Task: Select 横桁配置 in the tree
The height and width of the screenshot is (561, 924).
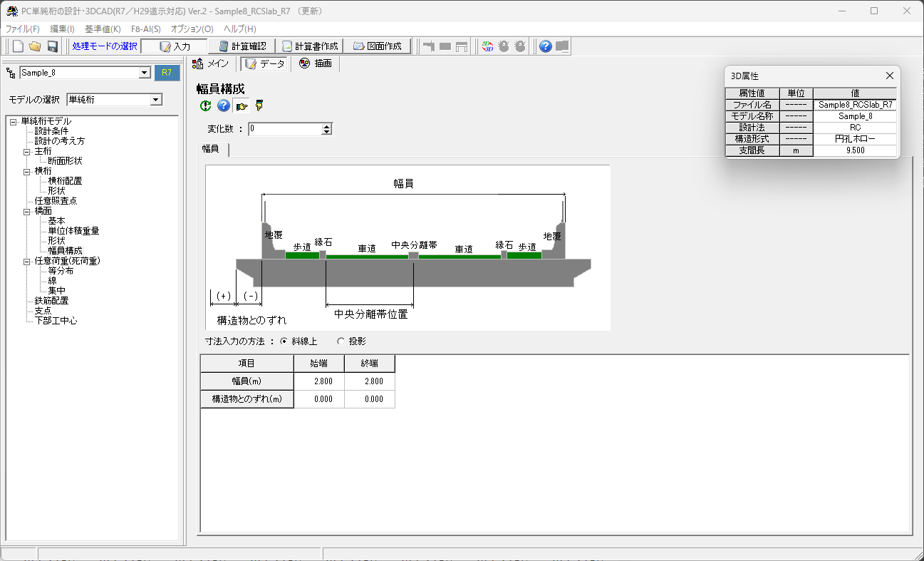Action: pyautogui.click(x=65, y=181)
